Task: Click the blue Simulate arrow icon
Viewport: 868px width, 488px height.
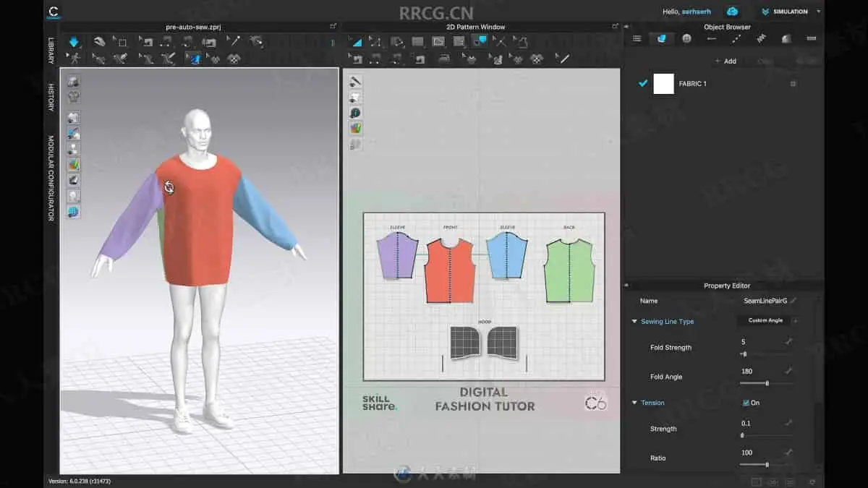Action: [x=74, y=43]
